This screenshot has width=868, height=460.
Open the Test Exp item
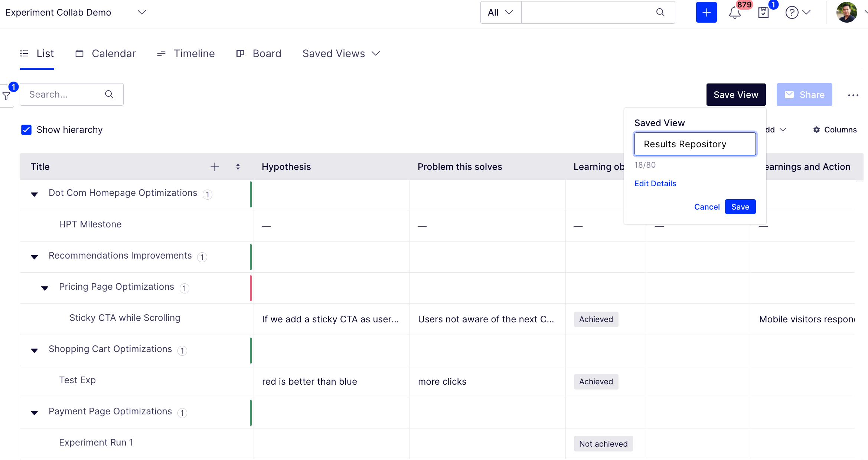point(77,380)
